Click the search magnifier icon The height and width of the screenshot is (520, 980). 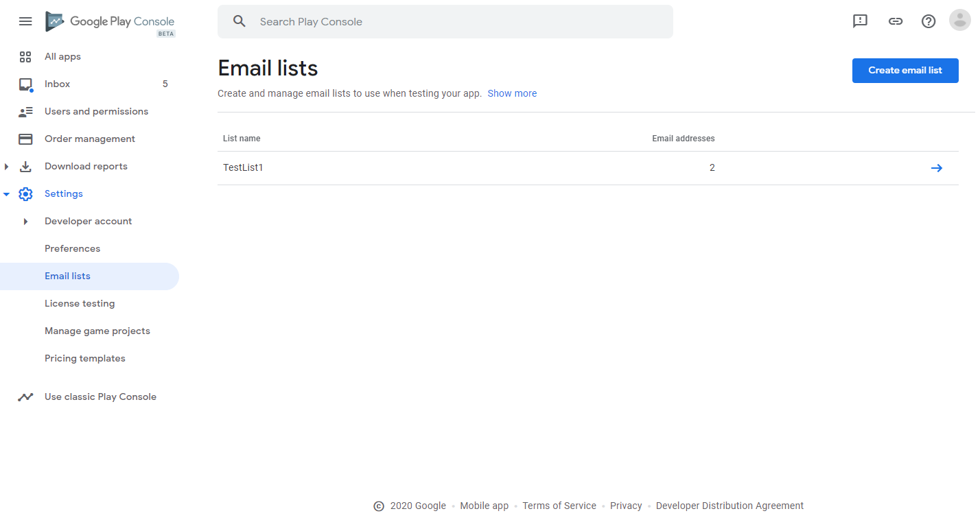[240, 21]
